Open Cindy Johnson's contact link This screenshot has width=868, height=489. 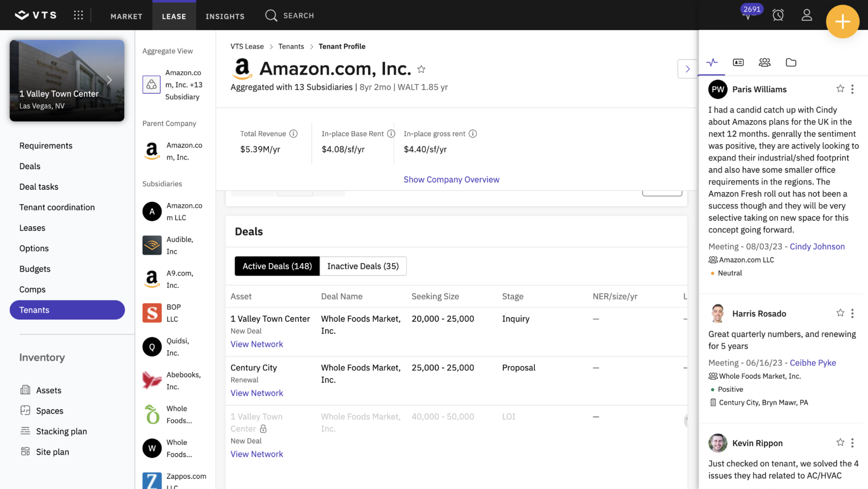pyautogui.click(x=817, y=247)
